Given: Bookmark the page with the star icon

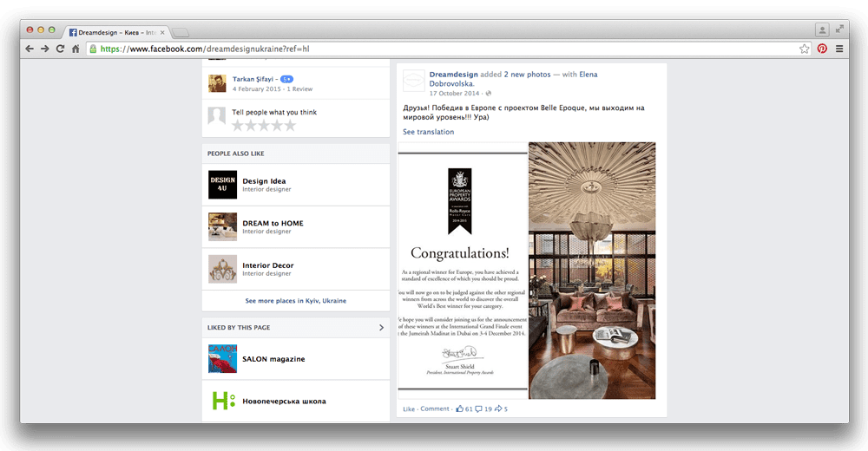Looking at the screenshot, I should (805, 49).
